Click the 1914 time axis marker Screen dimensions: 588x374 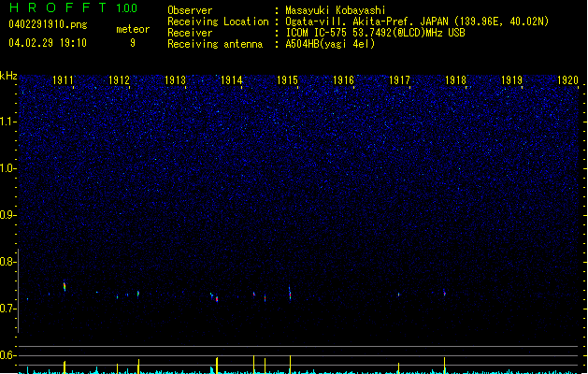tap(232, 80)
